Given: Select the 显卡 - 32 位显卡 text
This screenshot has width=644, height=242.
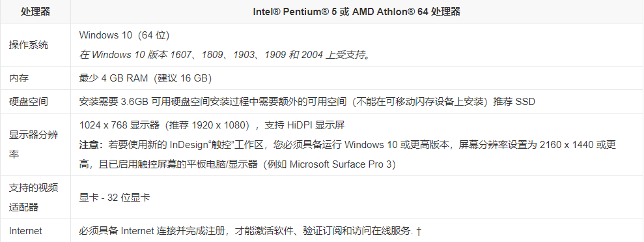Looking at the screenshot, I should coord(115,198).
